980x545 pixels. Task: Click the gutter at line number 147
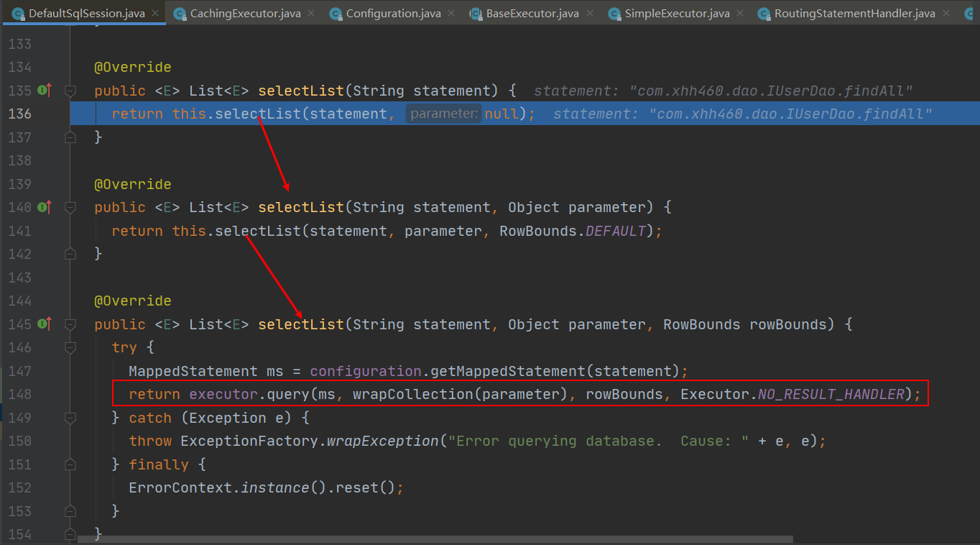pos(19,371)
